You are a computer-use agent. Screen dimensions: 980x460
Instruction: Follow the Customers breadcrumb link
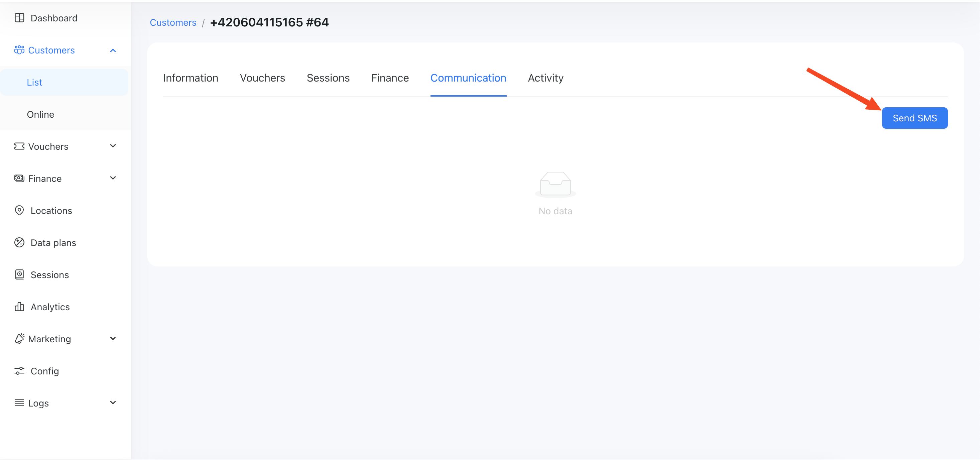[x=173, y=22]
